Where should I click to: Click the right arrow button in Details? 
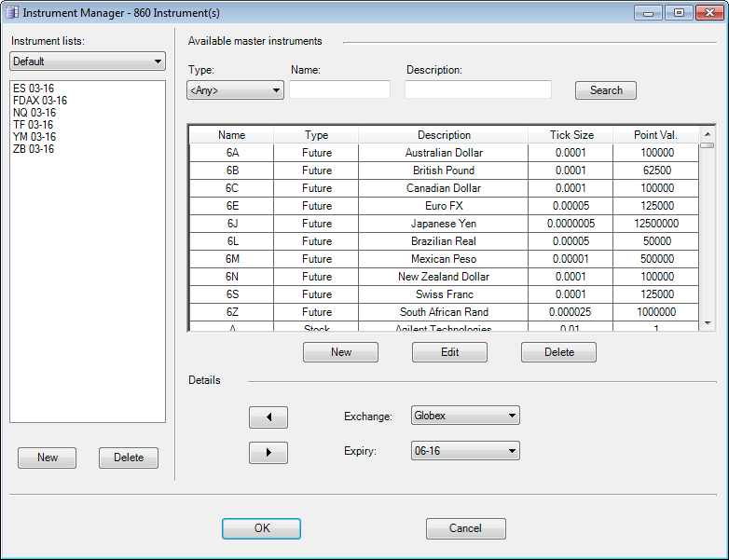click(x=268, y=453)
